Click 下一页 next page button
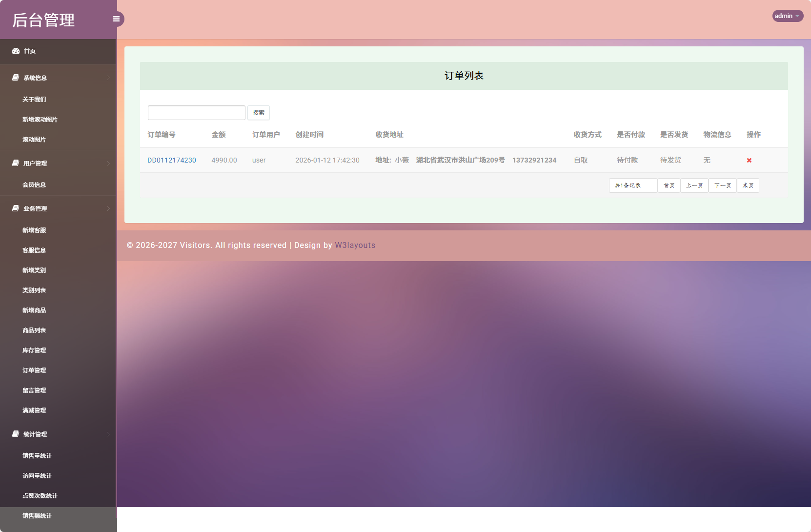 (x=723, y=185)
